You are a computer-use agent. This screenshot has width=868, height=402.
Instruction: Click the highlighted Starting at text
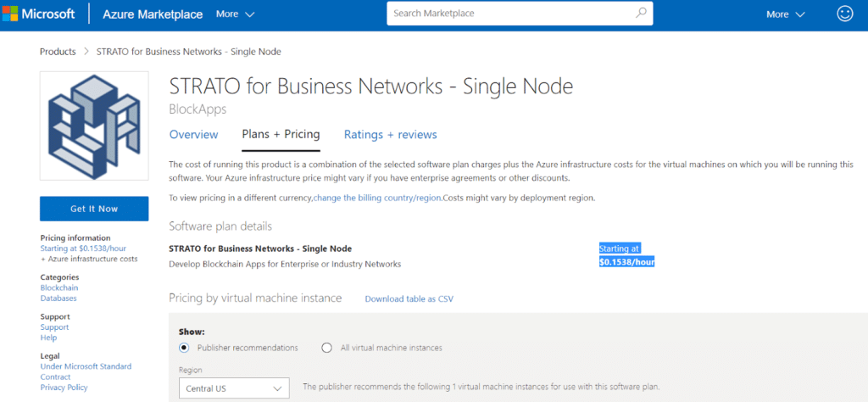[x=620, y=248]
